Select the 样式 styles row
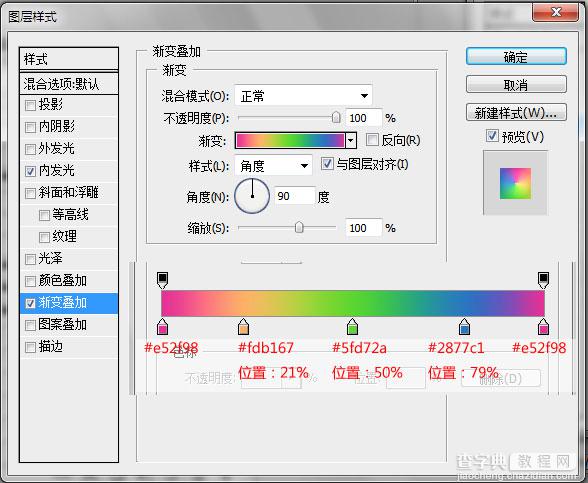The image size is (588, 483). click(x=69, y=59)
